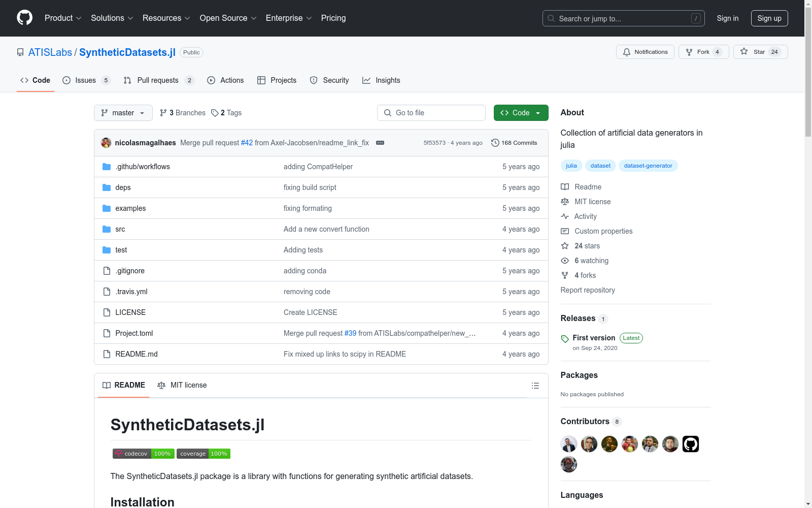The height and width of the screenshot is (508, 812).
Task: Click the star icon in Star button
Action: (x=744, y=51)
